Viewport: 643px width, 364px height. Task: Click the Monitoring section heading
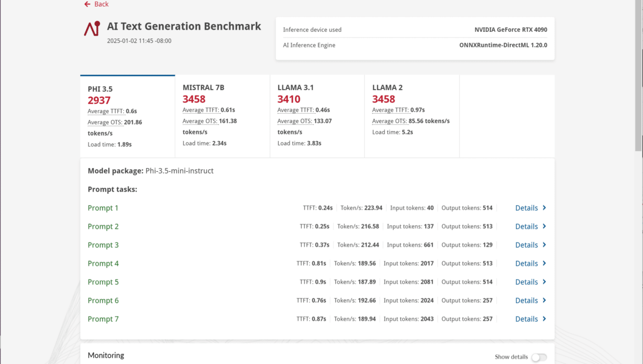[106, 355]
